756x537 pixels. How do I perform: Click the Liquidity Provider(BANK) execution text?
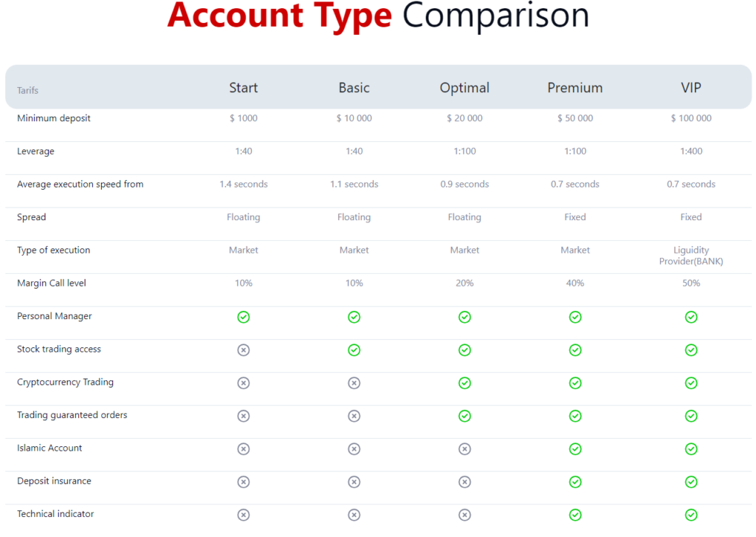coord(691,256)
